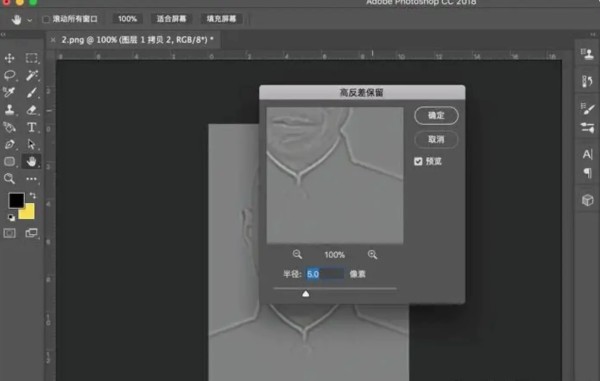Open the top right panel dock icon
Screen dimensions: 600x381
click(x=588, y=54)
